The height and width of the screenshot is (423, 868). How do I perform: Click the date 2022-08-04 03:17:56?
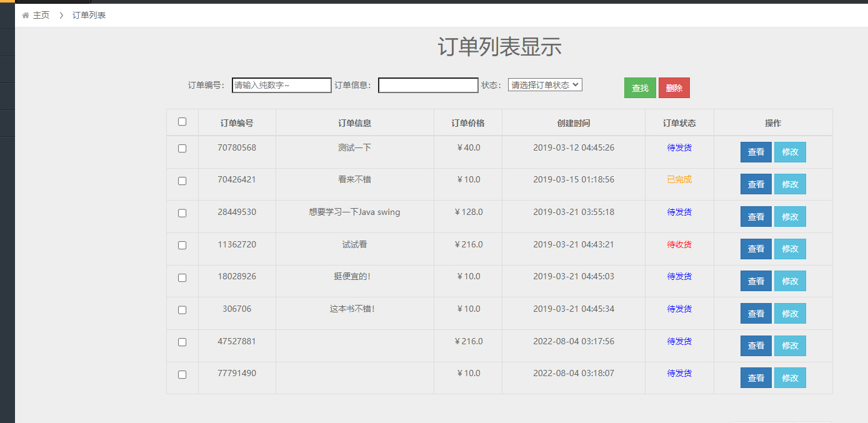click(574, 341)
